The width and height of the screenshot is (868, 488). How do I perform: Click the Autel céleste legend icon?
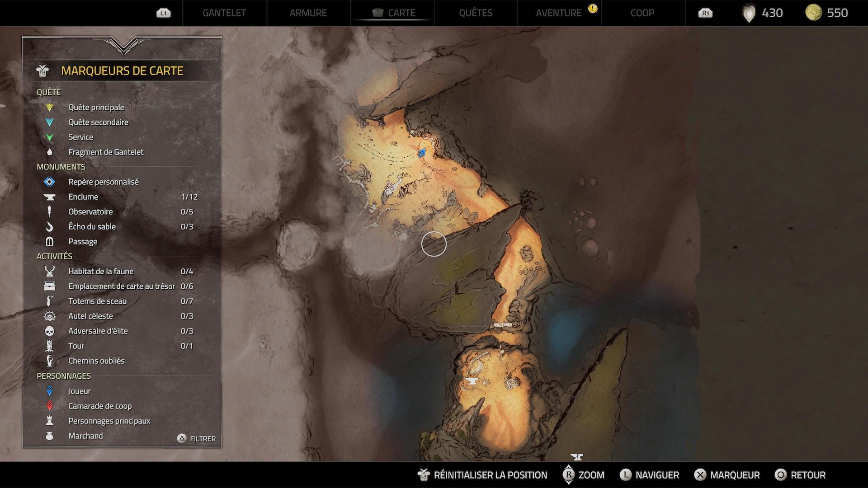pos(50,316)
